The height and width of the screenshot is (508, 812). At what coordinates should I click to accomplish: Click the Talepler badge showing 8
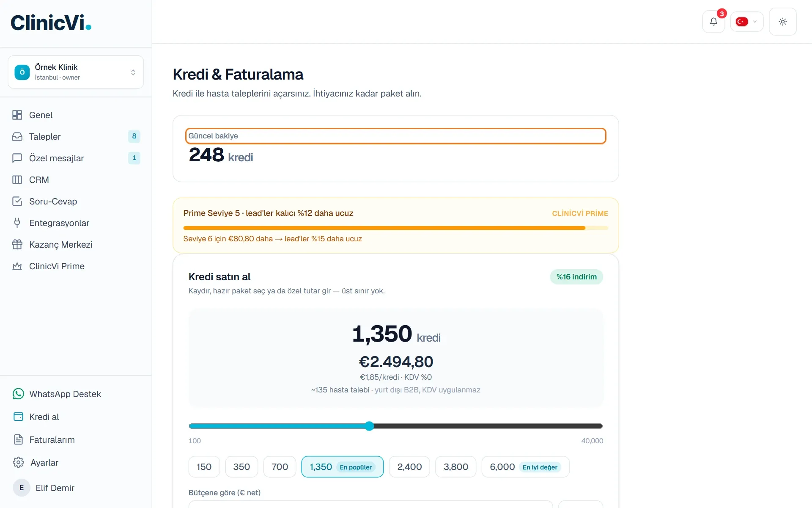(x=134, y=136)
